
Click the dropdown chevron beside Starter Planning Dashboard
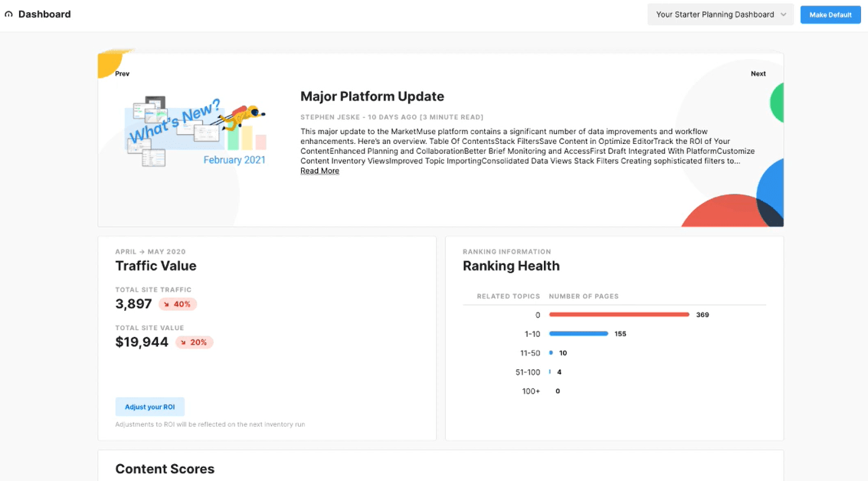pyautogui.click(x=783, y=15)
